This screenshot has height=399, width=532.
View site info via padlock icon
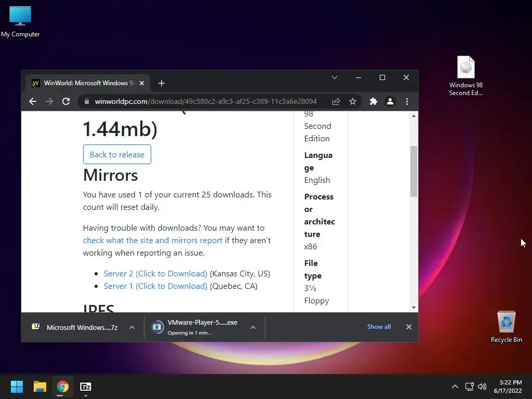[87, 101]
